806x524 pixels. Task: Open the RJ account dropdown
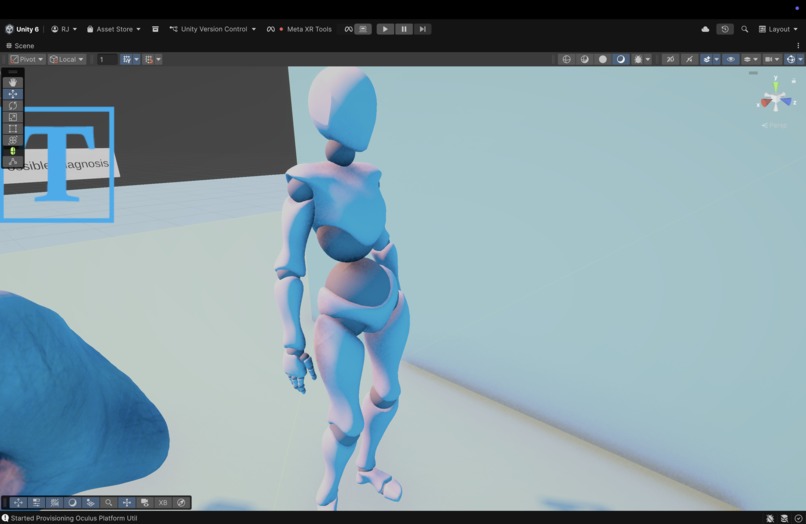64,29
